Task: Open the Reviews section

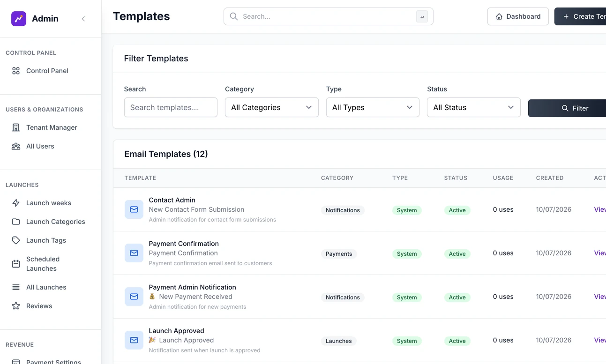Action: (x=51, y=306)
